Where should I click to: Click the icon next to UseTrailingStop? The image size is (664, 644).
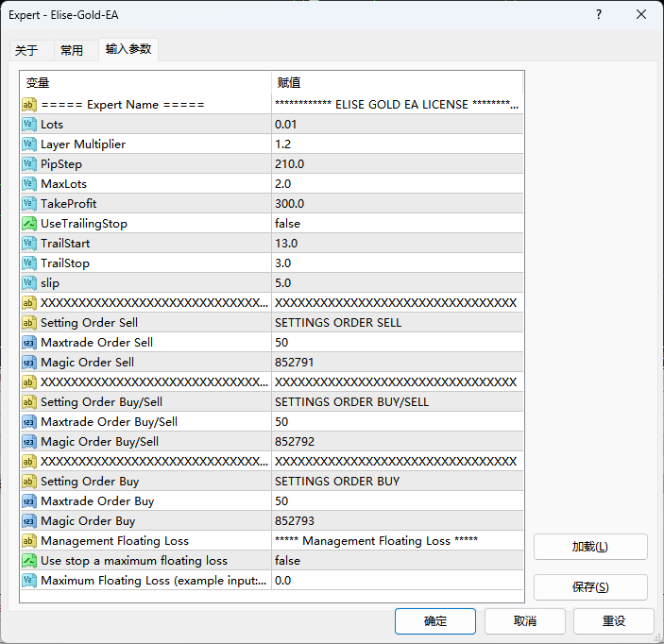click(x=29, y=224)
